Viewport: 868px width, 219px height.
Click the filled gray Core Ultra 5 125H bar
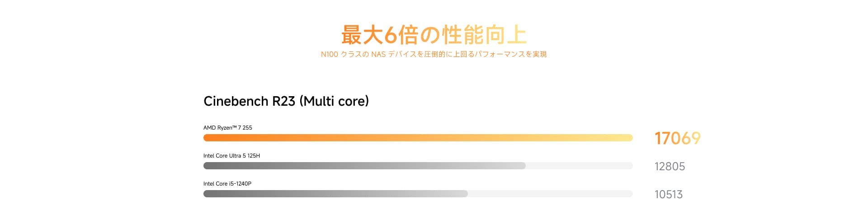click(364, 166)
